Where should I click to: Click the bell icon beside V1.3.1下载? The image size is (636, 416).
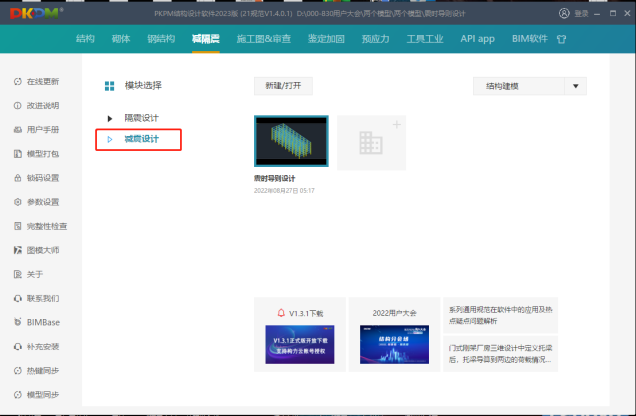[x=281, y=313]
